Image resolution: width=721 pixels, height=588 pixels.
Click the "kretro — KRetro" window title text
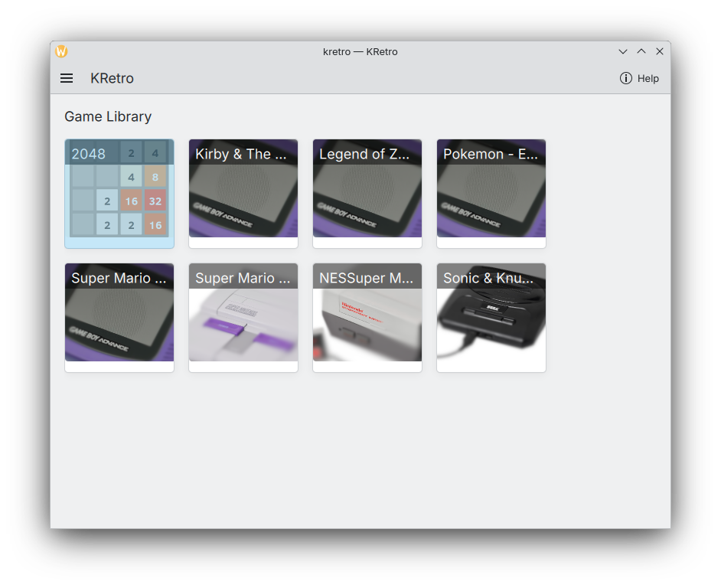(360, 51)
